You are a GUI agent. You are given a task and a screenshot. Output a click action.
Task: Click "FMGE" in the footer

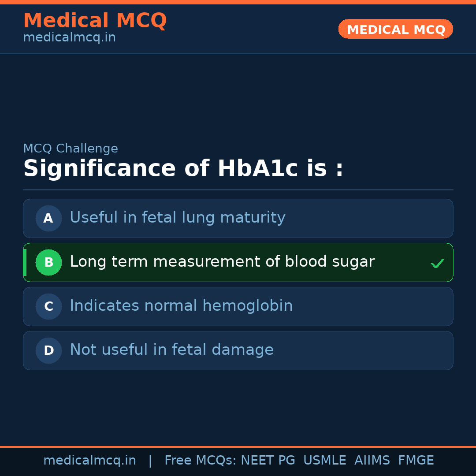click(416, 461)
